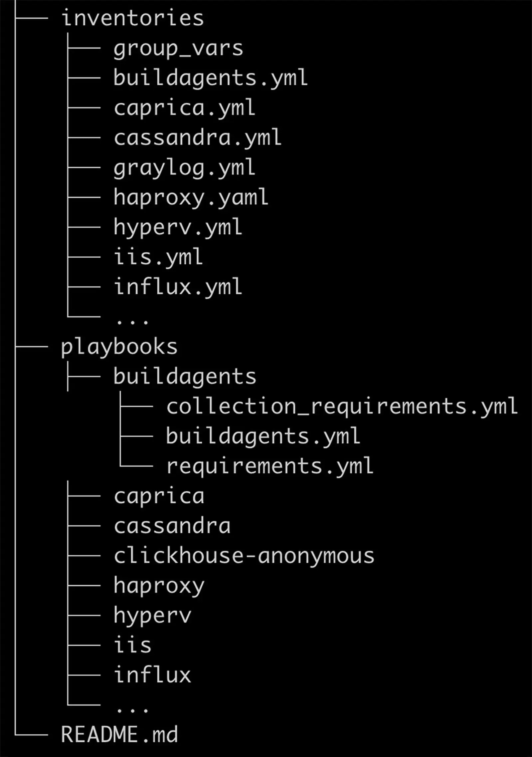Select the group_vars folder entry

pyautogui.click(x=178, y=49)
